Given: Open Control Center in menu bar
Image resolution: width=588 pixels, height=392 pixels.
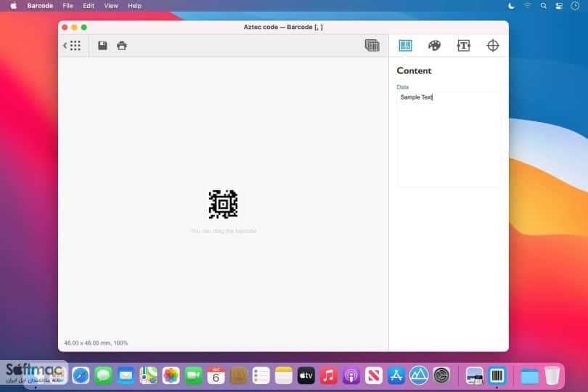Looking at the screenshot, I should point(559,6).
